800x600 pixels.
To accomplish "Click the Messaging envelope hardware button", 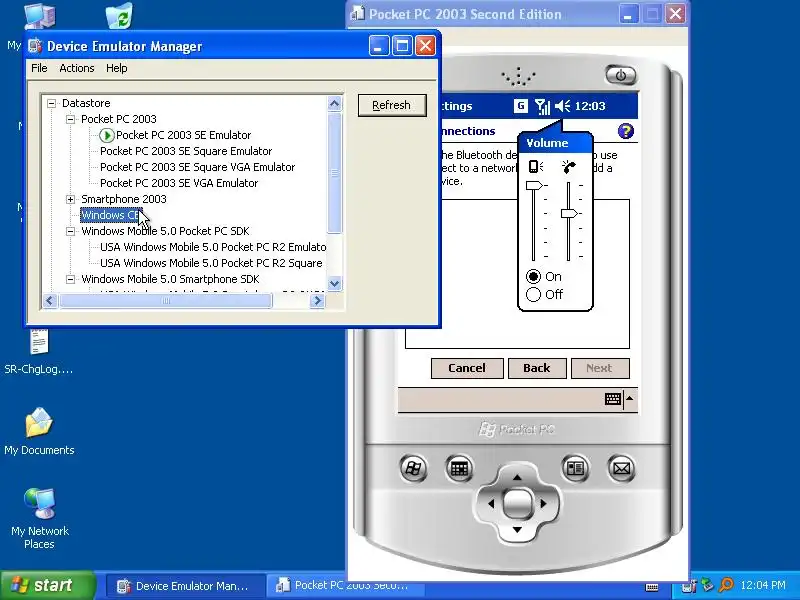I will pyautogui.click(x=621, y=468).
